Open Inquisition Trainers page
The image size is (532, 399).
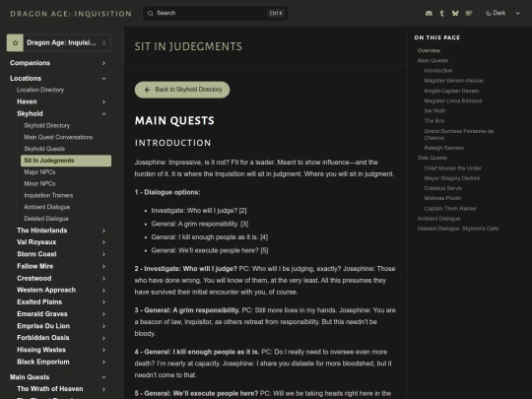click(x=48, y=195)
